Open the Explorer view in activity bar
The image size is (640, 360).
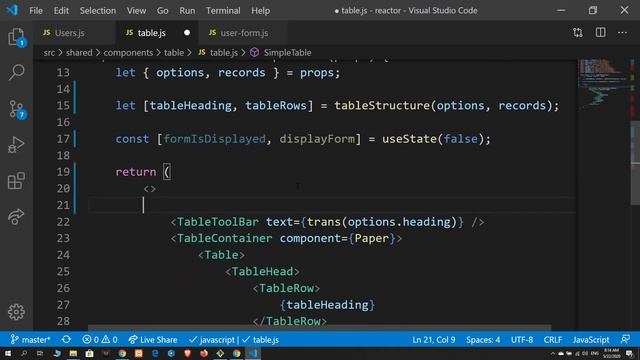(16, 37)
